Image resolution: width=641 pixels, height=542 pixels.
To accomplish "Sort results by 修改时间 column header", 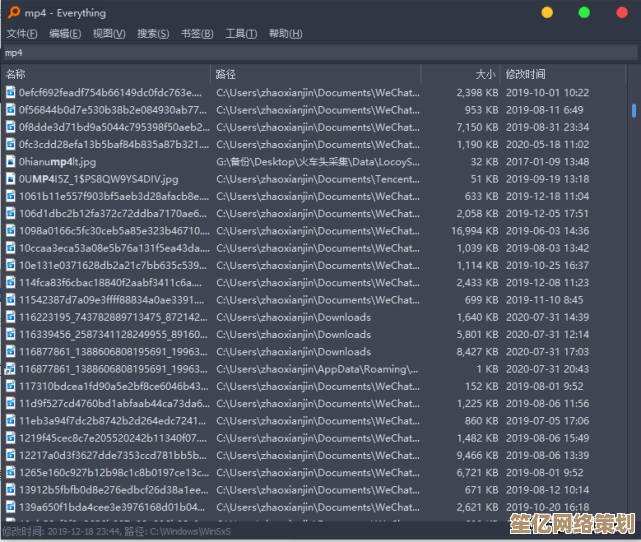I will tap(563, 74).
